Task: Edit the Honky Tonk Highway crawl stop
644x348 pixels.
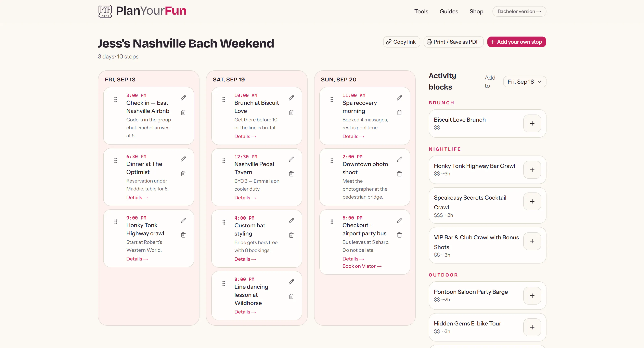Action: pyautogui.click(x=183, y=220)
